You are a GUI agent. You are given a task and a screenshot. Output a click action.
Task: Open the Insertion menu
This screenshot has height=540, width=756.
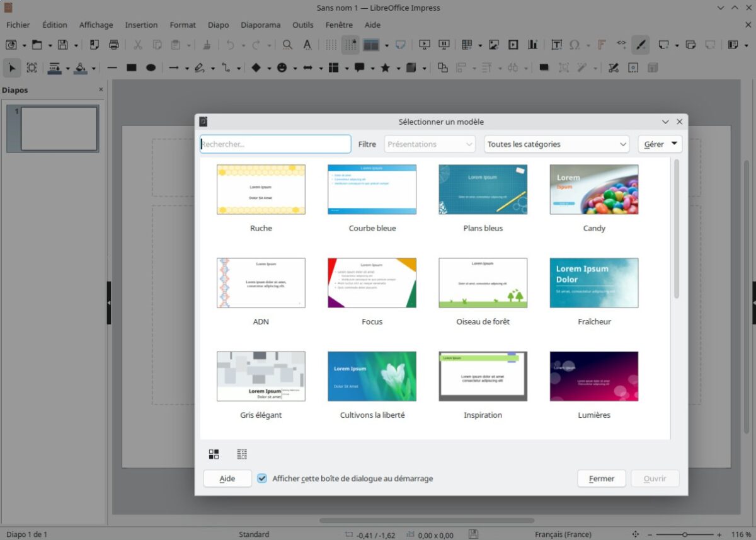pyautogui.click(x=141, y=25)
